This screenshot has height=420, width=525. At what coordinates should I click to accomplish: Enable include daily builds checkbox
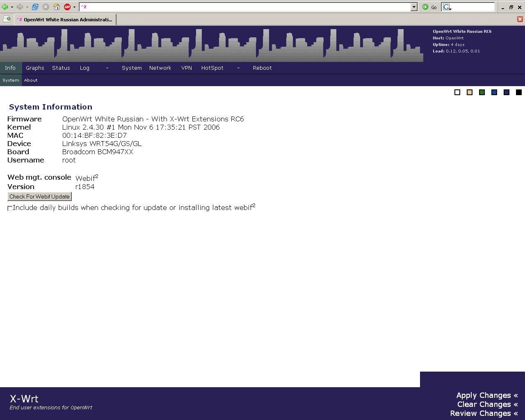(x=10, y=208)
